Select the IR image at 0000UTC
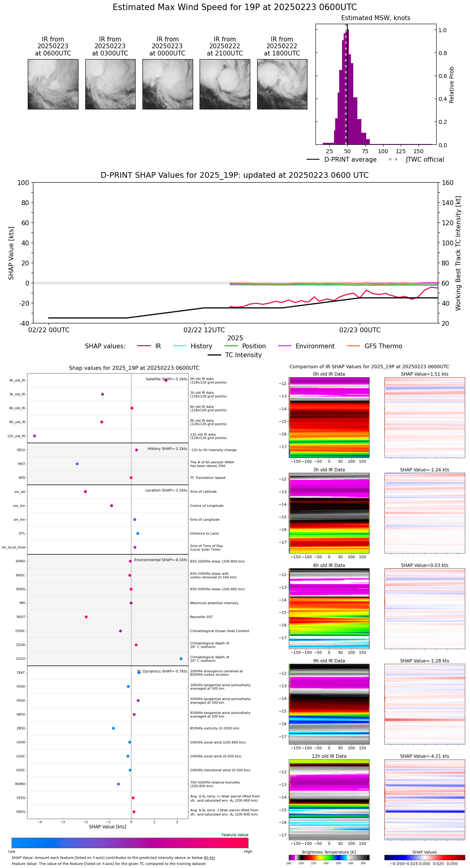Screen dimensions: 470x868 pos(167,84)
